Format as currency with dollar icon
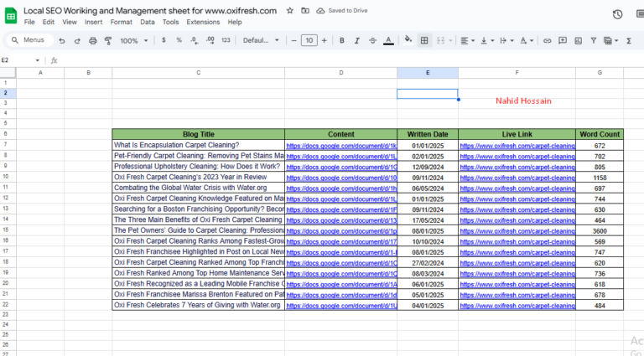The image size is (644, 356). 164,40
